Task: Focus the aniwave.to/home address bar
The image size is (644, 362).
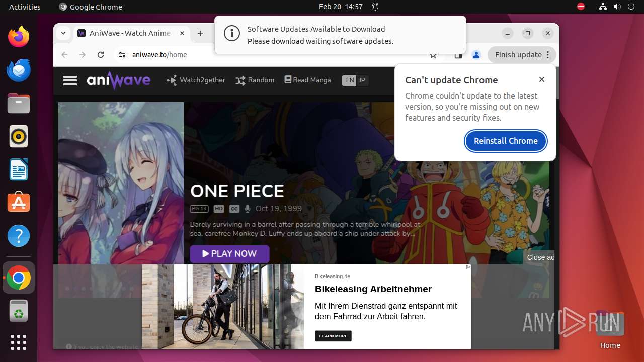Action: [x=277, y=55]
